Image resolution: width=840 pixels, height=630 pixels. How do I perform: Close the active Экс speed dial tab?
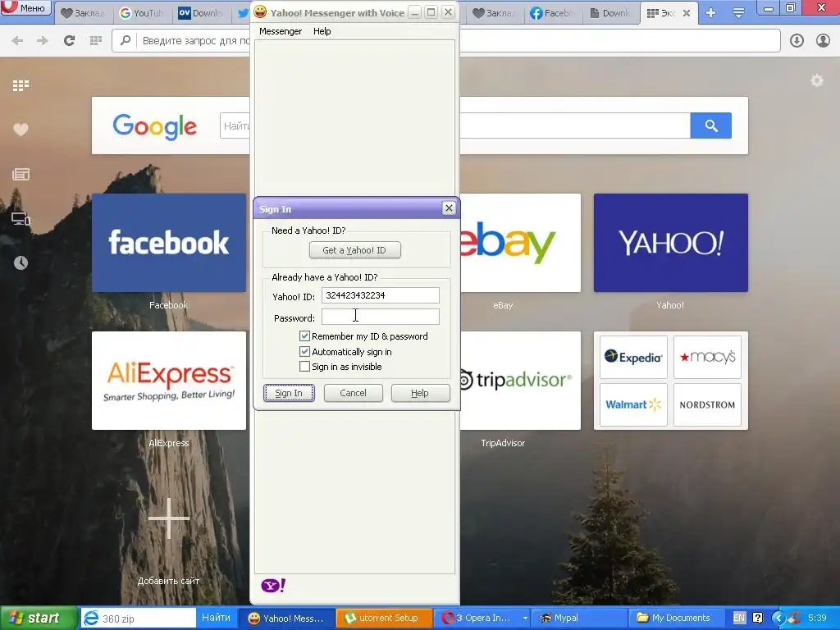[x=687, y=13]
